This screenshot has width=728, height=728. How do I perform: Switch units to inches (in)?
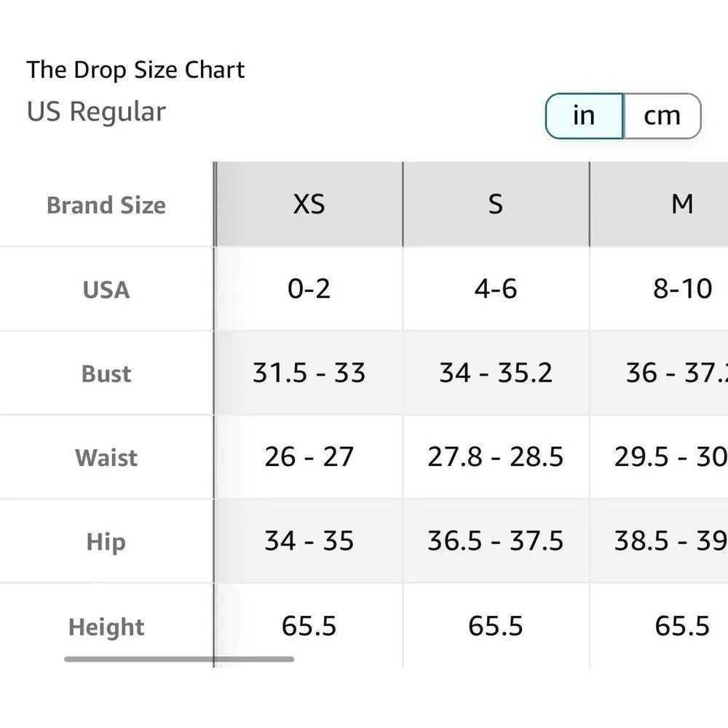584,116
